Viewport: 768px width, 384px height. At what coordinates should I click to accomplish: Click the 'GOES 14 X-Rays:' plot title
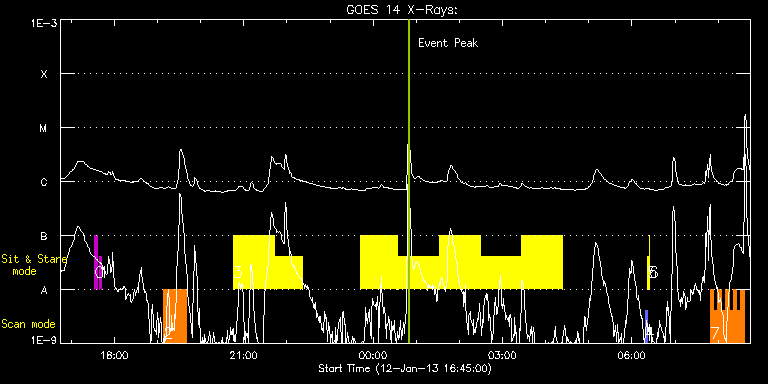tap(402, 10)
